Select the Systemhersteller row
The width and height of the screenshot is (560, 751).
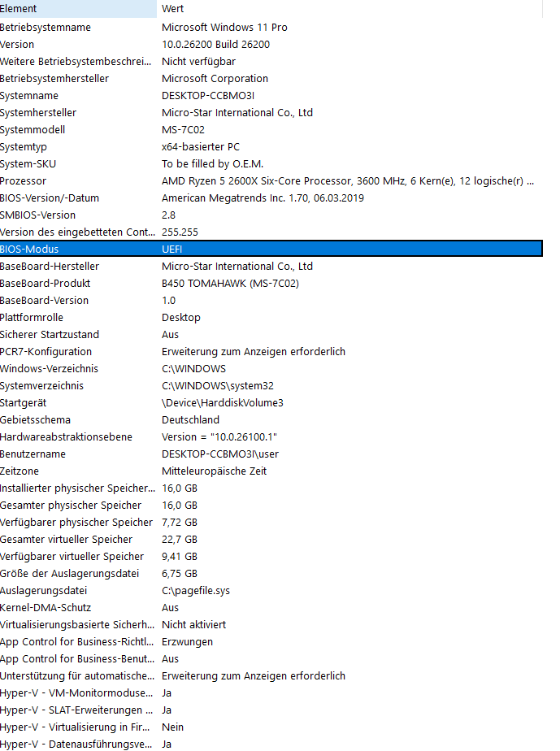[271, 112]
